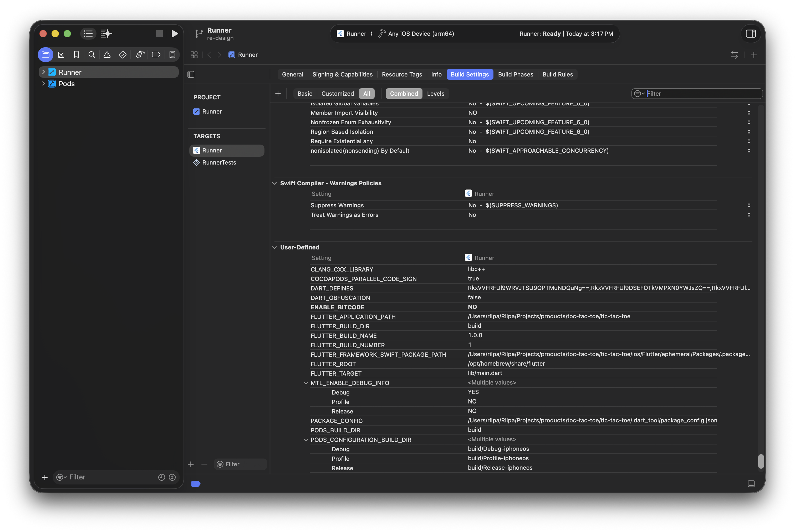
Task: Collapse Swift Compiler - Warnings Policies section
Action: click(x=274, y=183)
